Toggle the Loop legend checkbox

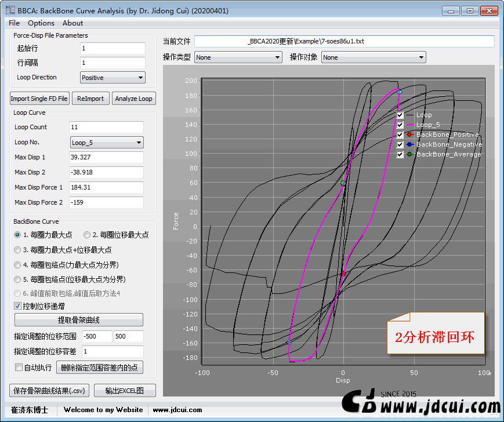coord(400,115)
